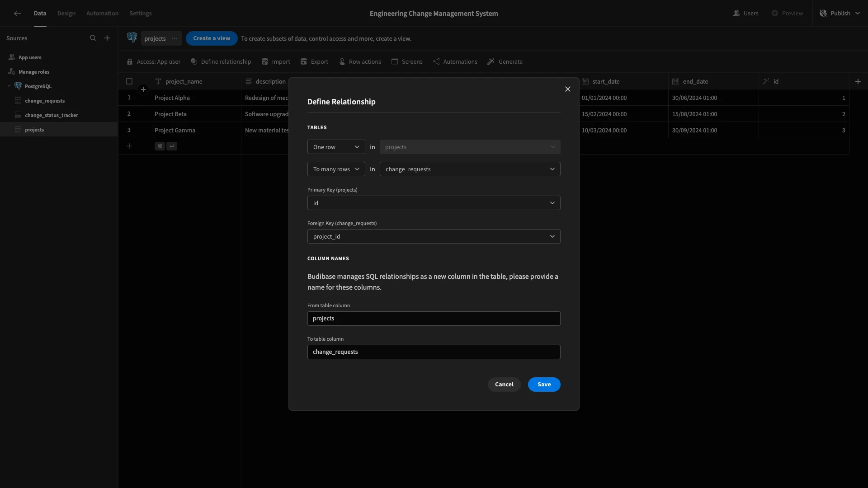Open Define relationship toolbar item

click(x=221, y=62)
